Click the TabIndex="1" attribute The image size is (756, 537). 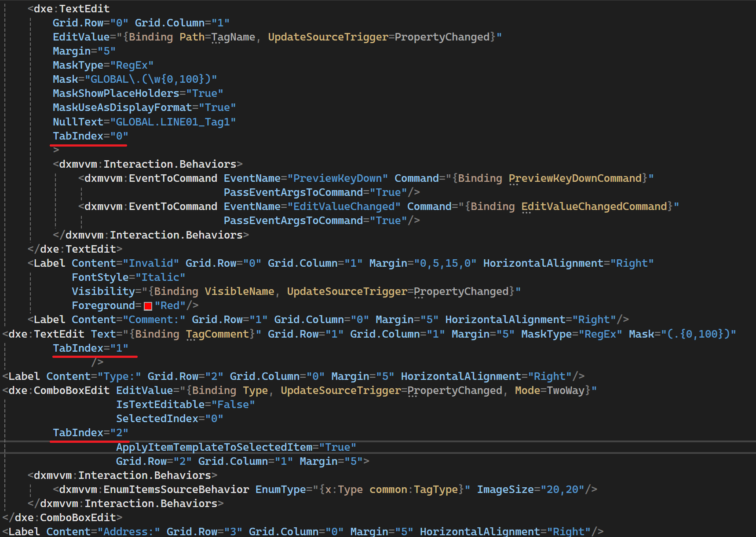[91, 348]
